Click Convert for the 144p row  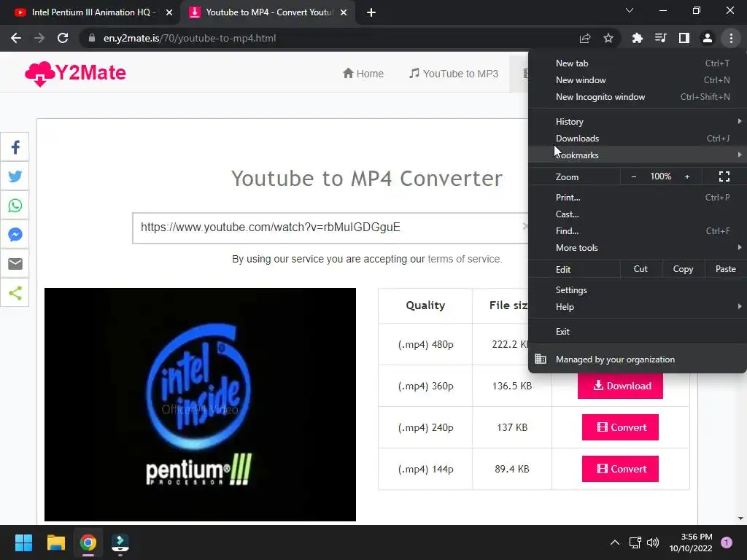point(620,469)
